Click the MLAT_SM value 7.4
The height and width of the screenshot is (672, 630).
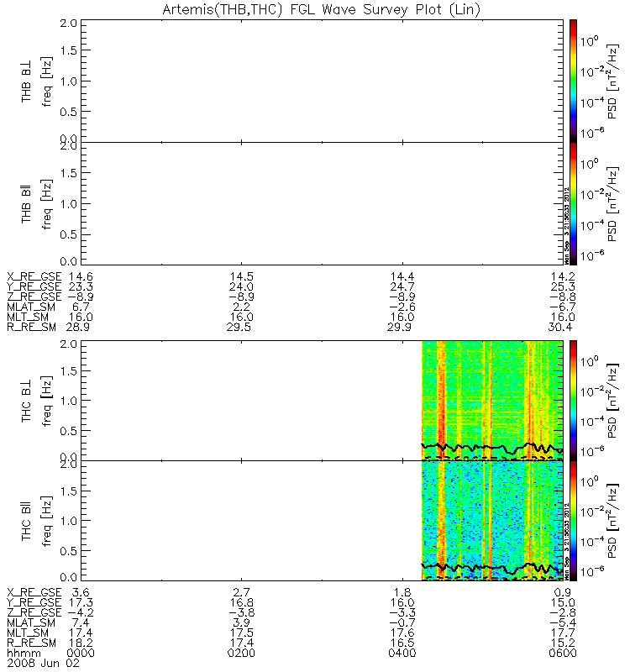click(x=81, y=622)
